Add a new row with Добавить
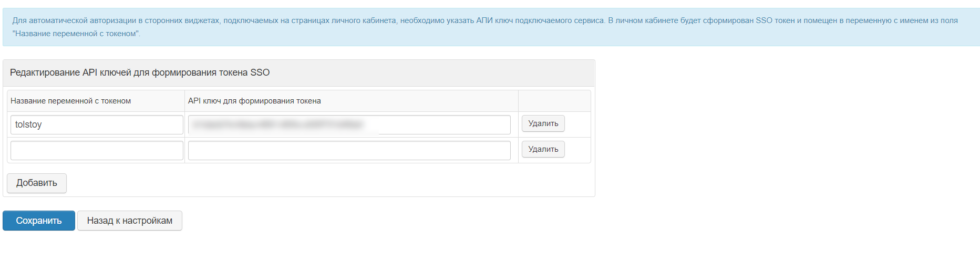The image size is (980, 260). (36, 183)
